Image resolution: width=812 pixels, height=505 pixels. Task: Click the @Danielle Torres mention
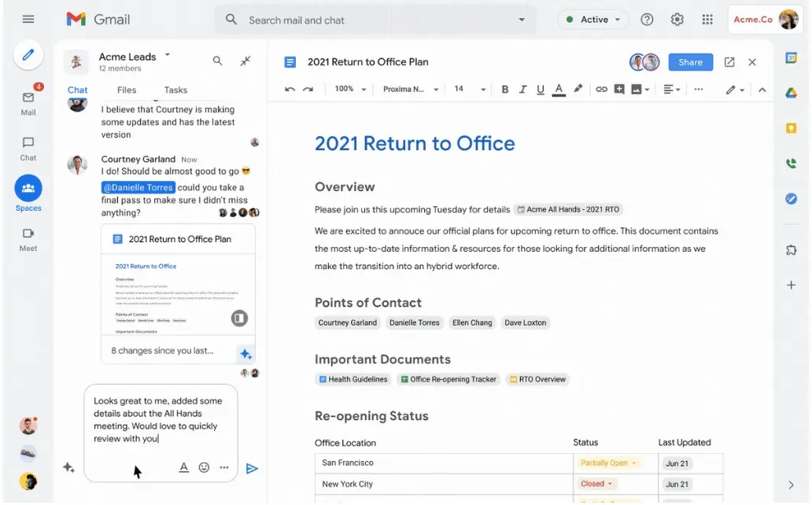(x=138, y=187)
